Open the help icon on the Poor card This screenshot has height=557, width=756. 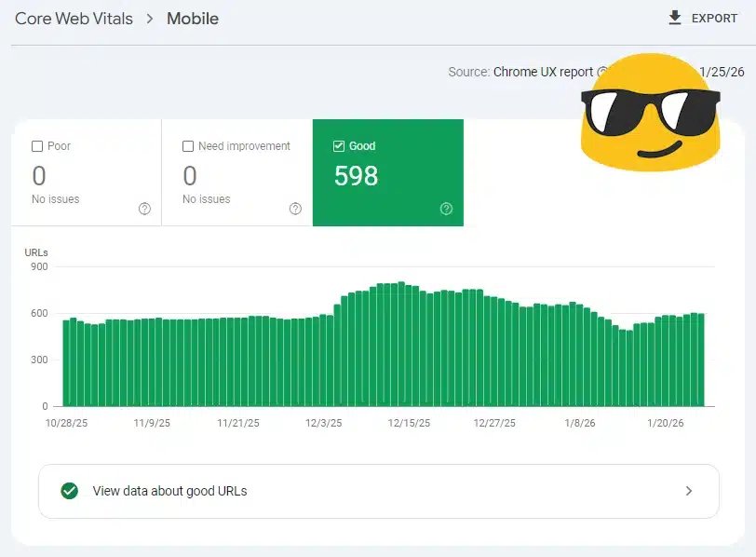click(144, 210)
